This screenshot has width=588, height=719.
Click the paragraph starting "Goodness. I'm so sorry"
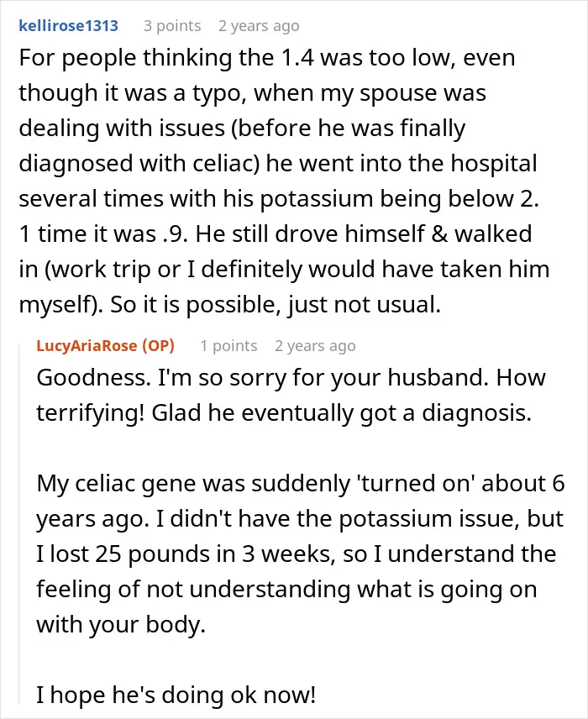click(291, 395)
